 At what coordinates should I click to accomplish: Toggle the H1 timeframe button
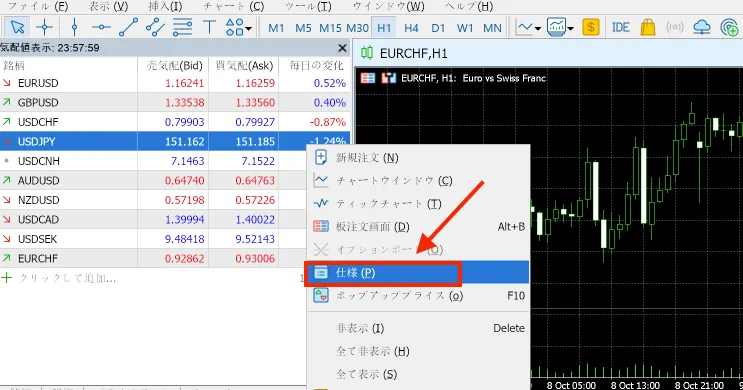(x=384, y=28)
